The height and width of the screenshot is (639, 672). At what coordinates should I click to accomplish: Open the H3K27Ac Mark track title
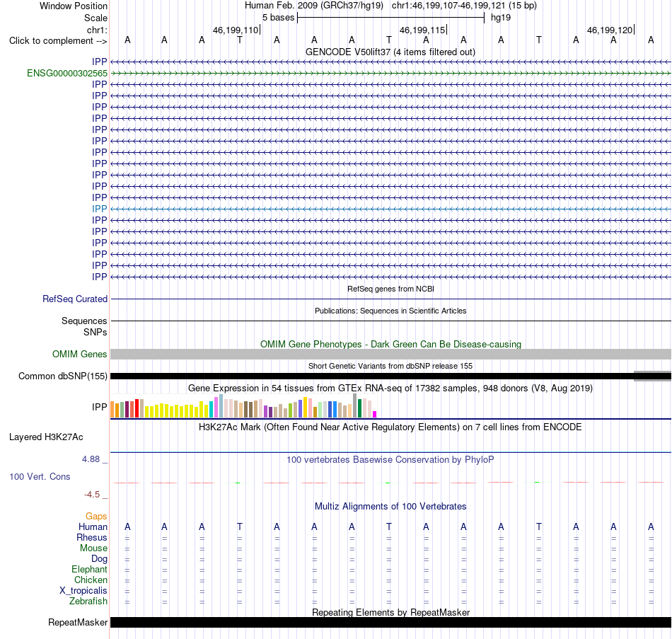(390, 427)
